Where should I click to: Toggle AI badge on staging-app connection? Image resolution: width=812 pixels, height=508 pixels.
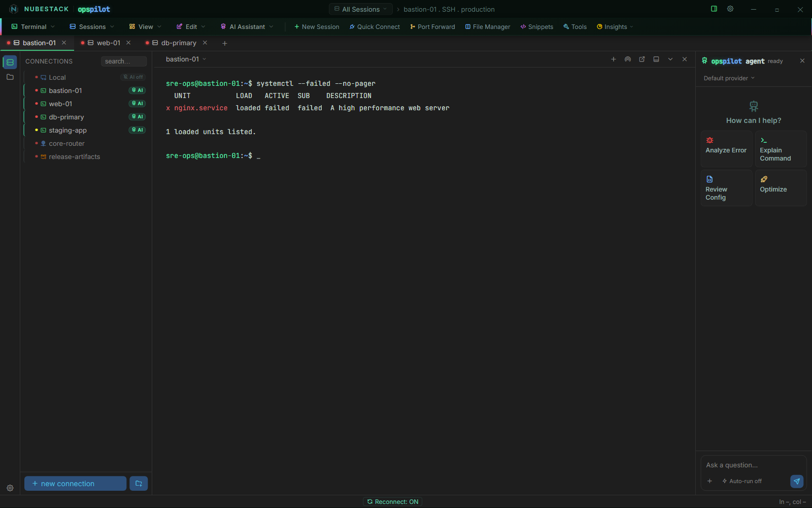(x=137, y=130)
